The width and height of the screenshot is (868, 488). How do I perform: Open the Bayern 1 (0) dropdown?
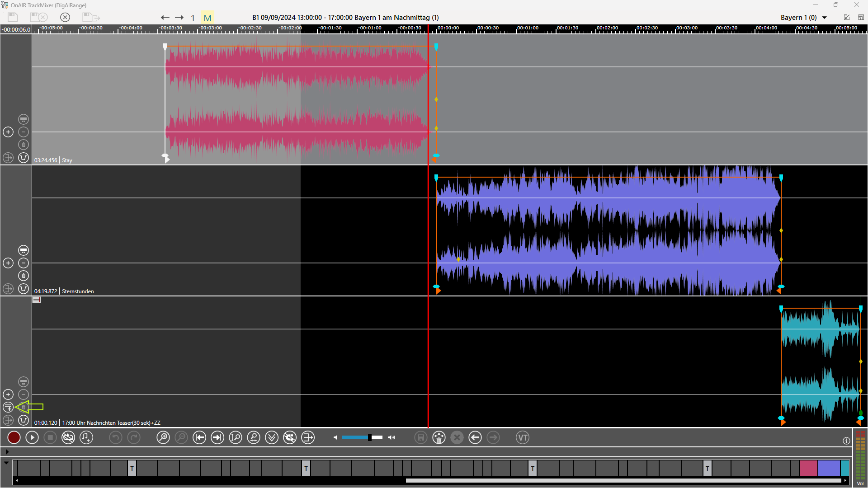(x=825, y=18)
